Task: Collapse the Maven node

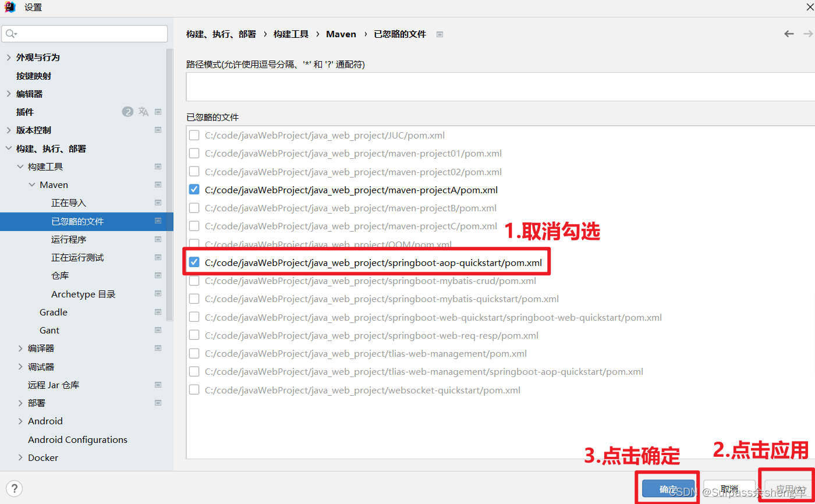Action: pos(32,184)
